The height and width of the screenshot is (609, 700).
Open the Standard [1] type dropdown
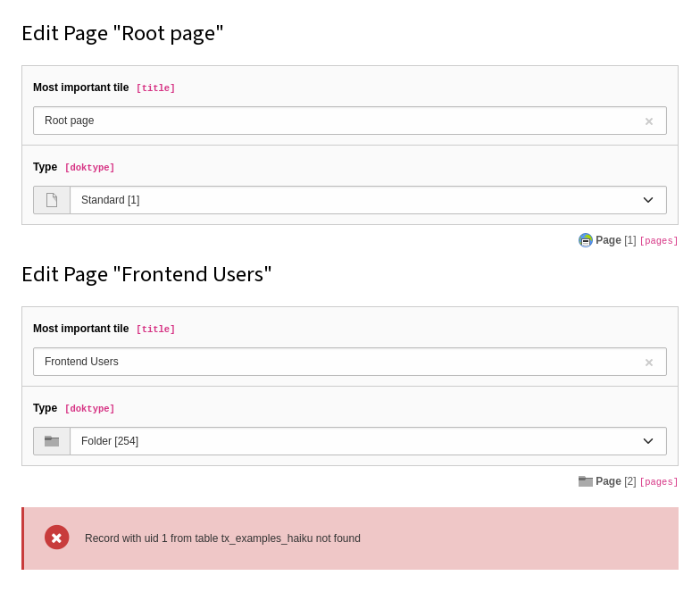point(357,200)
